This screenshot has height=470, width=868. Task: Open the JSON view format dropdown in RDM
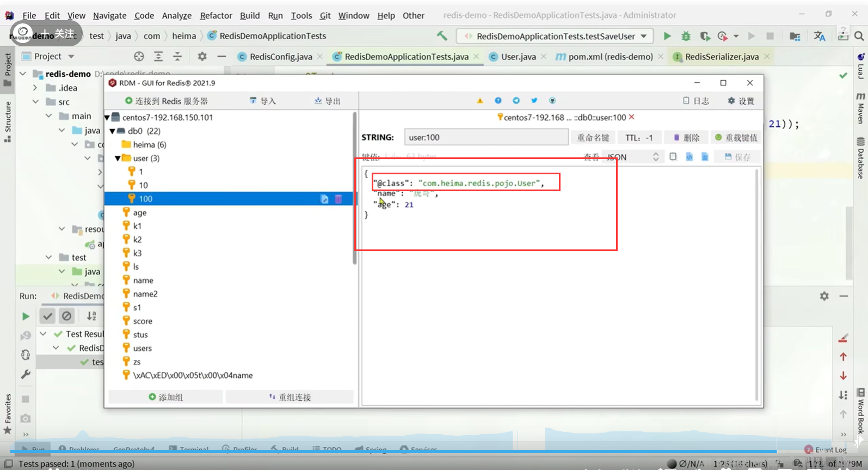coord(632,157)
